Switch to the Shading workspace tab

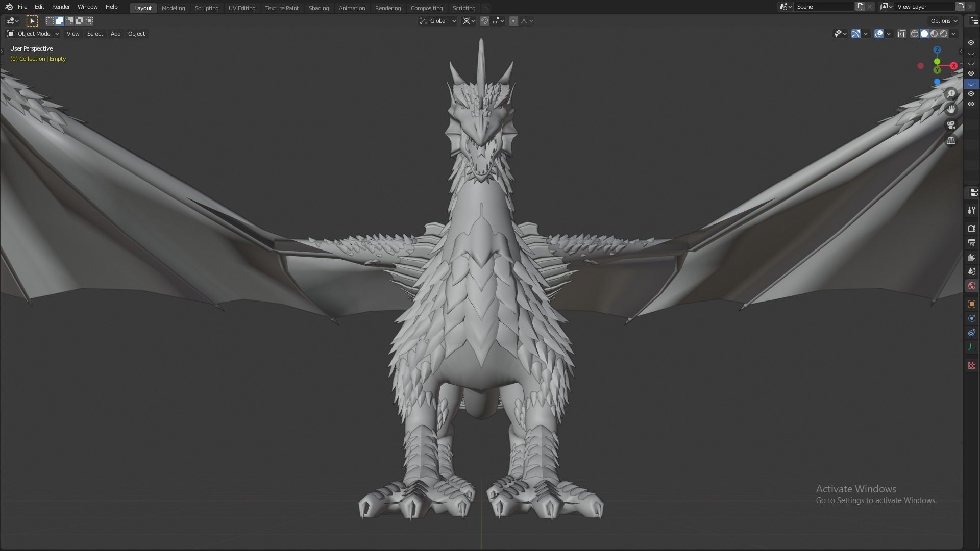(x=318, y=8)
